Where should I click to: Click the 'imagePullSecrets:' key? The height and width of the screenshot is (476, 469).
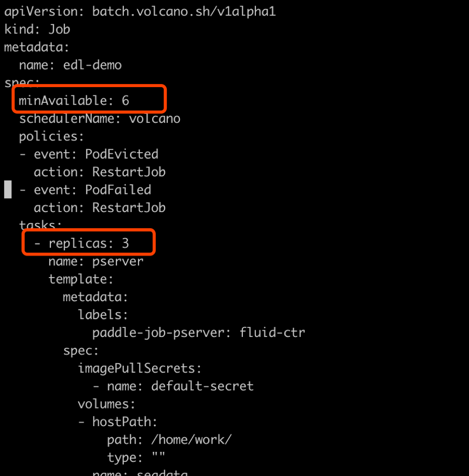click(x=140, y=368)
